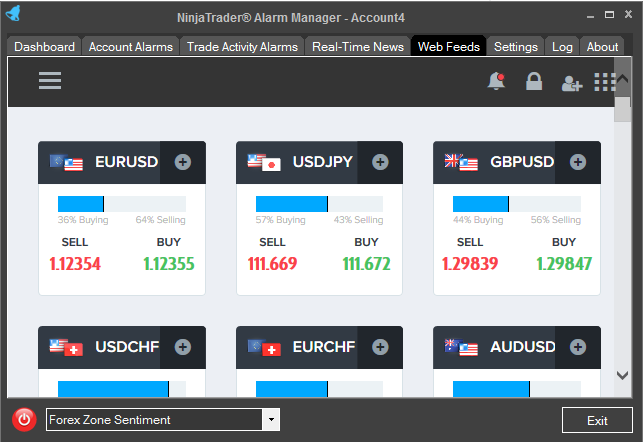This screenshot has width=644, height=442.
Task: Click the 44% Buying label
Action: 478,220
